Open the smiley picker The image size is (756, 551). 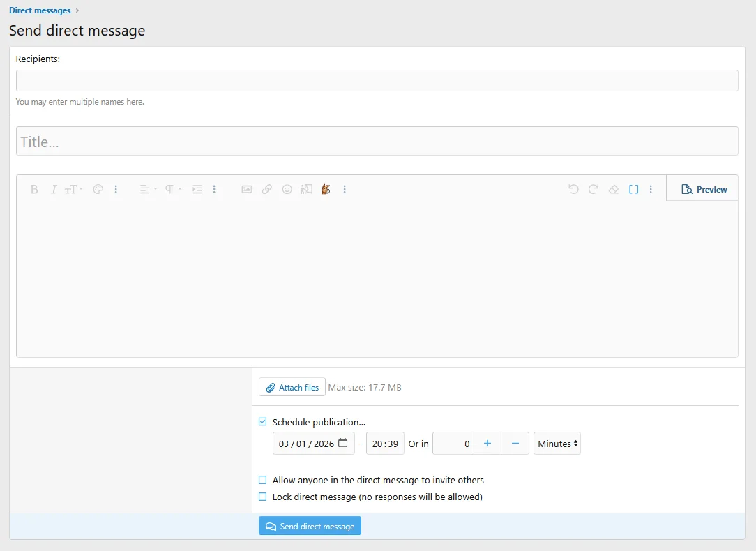coord(287,189)
